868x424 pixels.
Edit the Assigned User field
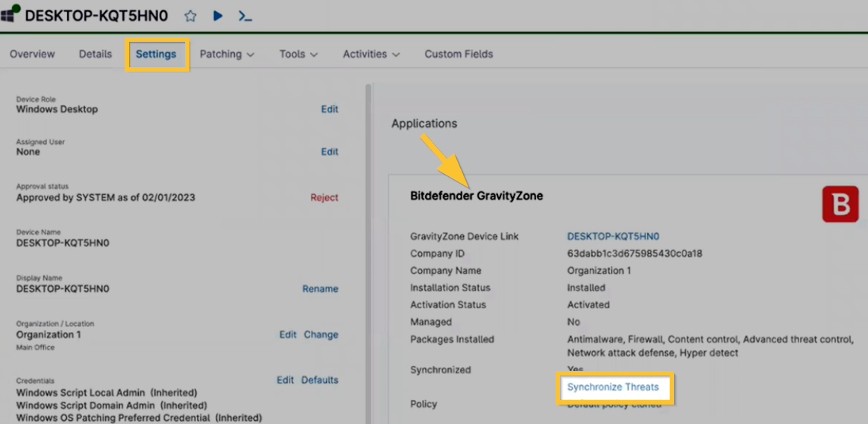pyautogui.click(x=330, y=152)
